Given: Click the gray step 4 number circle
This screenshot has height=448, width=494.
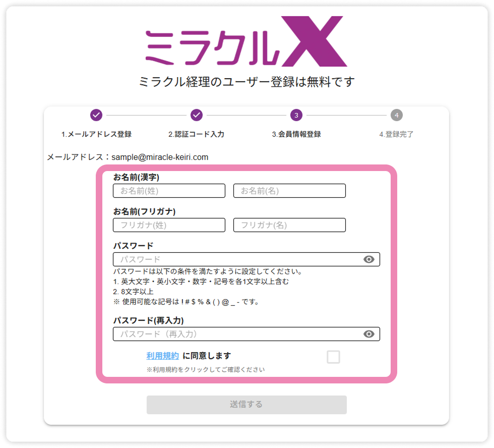Looking at the screenshot, I should (x=397, y=115).
